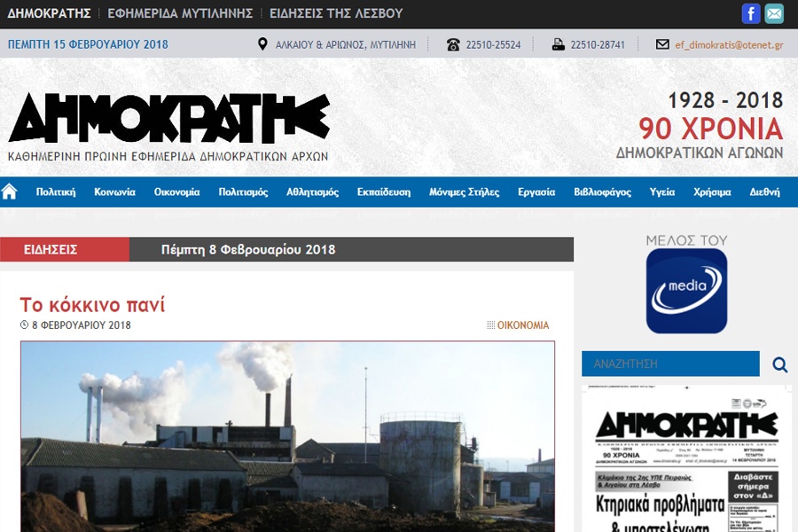Open the Οικονομία menu section
Screen dimensions: 798x532
pos(176,192)
